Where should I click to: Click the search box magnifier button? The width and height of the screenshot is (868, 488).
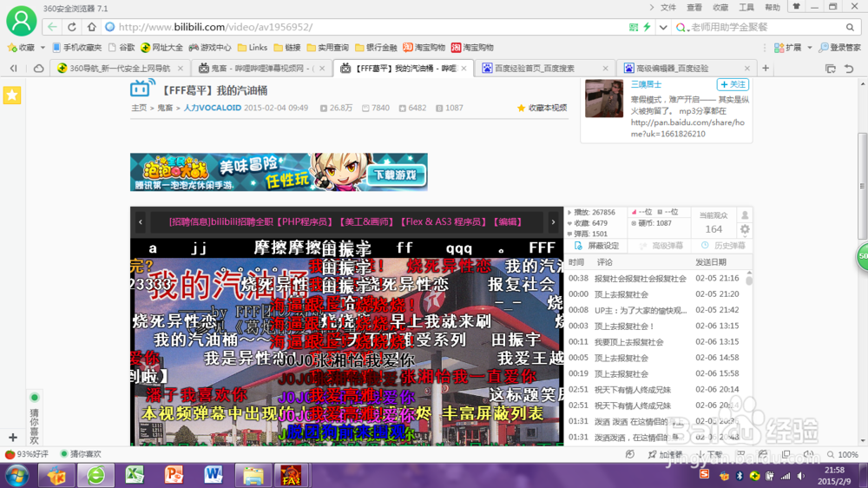850,27
